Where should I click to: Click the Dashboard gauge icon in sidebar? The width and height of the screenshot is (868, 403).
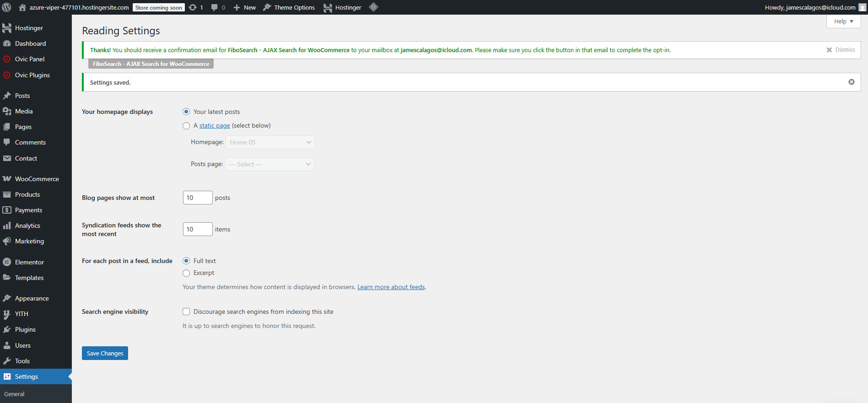point(7,43)
